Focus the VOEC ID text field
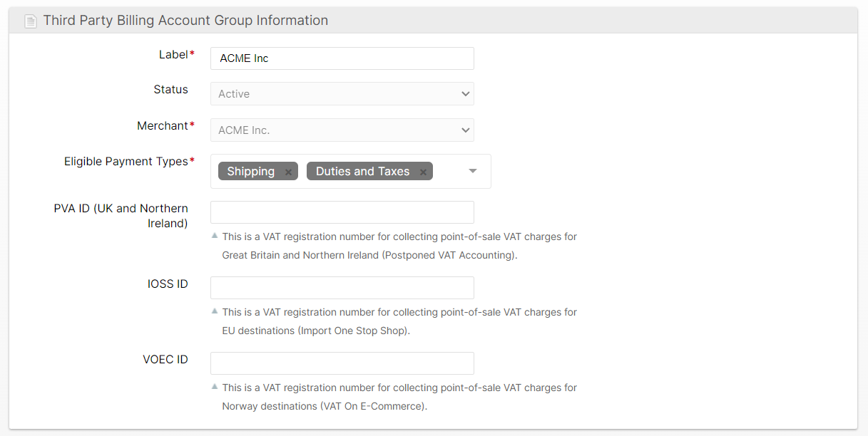This screenshot has width=868, height=436. point(342,363)
